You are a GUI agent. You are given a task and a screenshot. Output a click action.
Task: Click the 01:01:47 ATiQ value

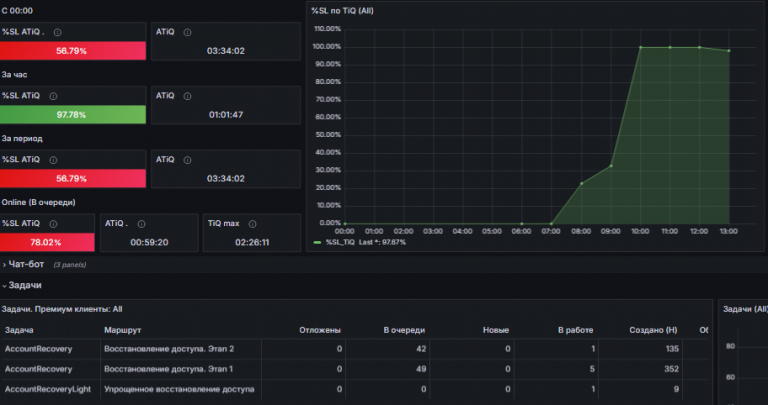[226, 115]
